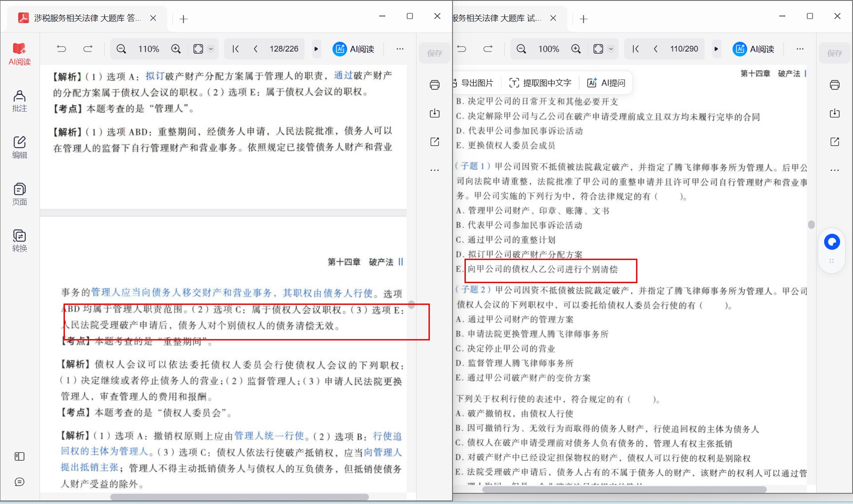Image resolution: width=853 pixels, height=504 pixels.
Task: Open the 批注 annotation panel in sidebar
Action: tap(20, 101)
